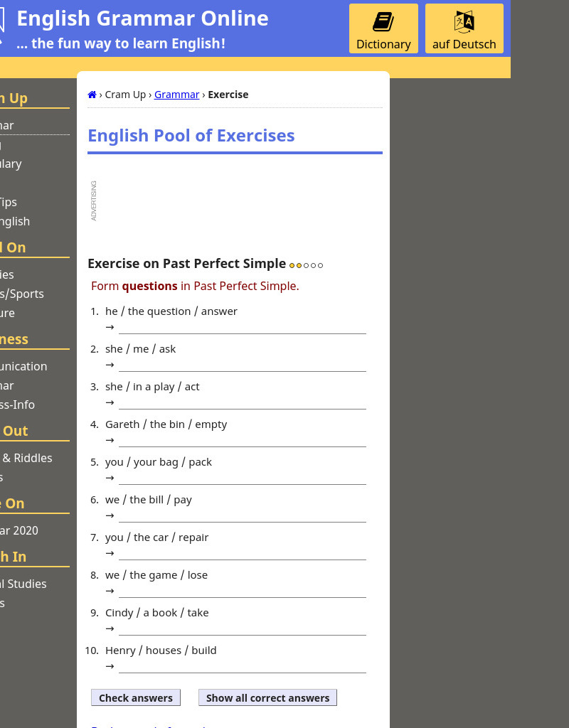569x728 pixels.
Task: Click the home icon in the breadcrumb
Action: (x=92, y=94)
